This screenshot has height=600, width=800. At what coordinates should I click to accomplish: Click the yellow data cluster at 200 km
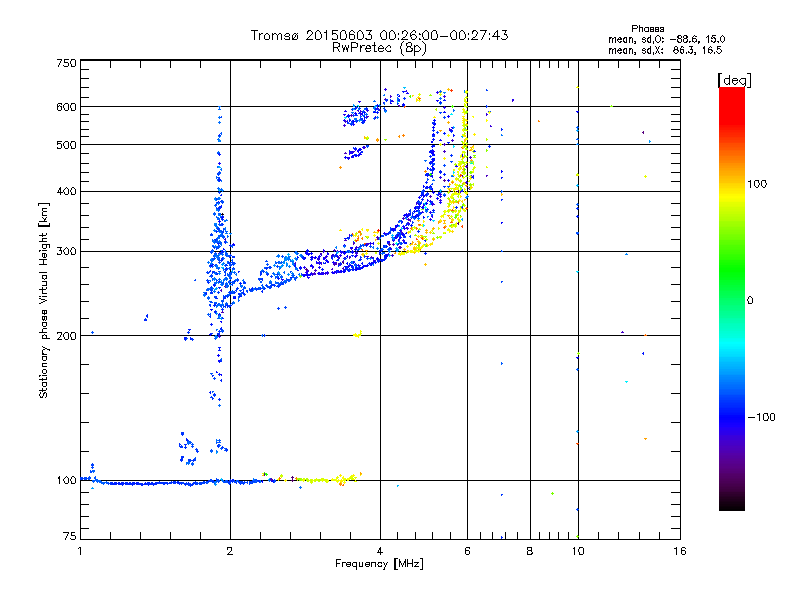357,334
